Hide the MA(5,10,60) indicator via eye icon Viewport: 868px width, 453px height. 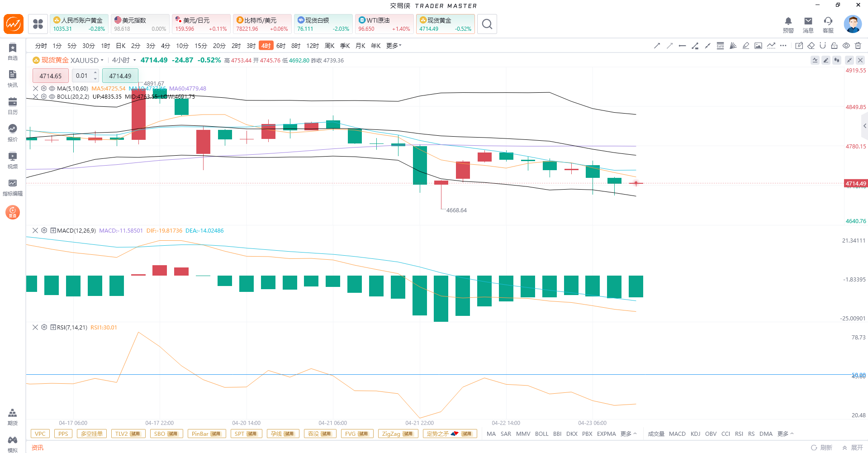(x=52, y=89)
